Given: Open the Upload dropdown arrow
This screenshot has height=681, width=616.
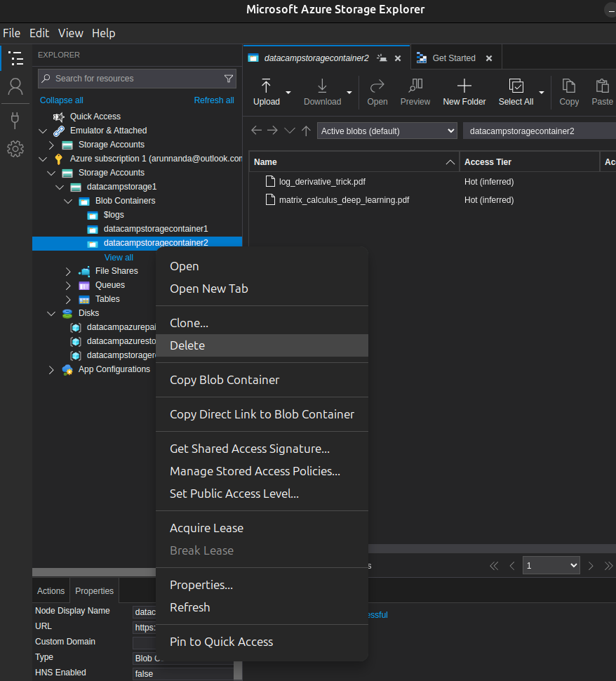Looking at the screenshot, I should click(x=288, y=92).
